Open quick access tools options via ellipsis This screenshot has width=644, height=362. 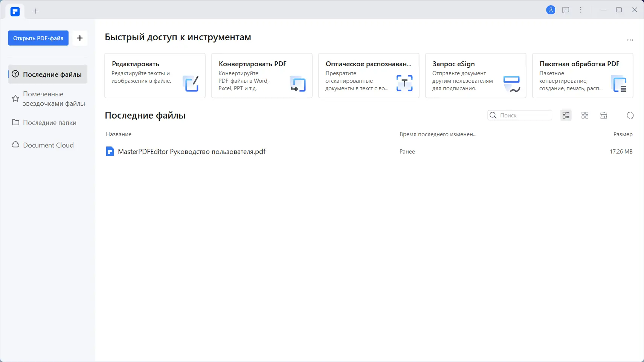coord(630,40)
